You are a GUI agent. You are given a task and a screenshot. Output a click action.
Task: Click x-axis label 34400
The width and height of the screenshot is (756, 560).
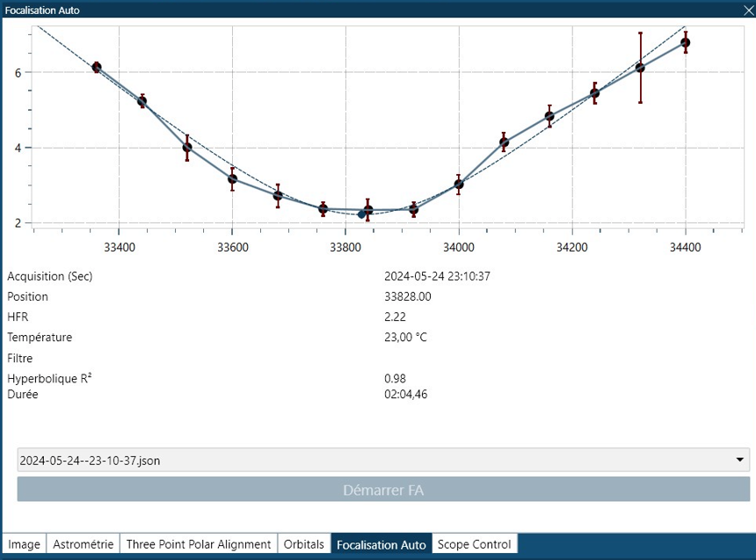tap(685, 247)
